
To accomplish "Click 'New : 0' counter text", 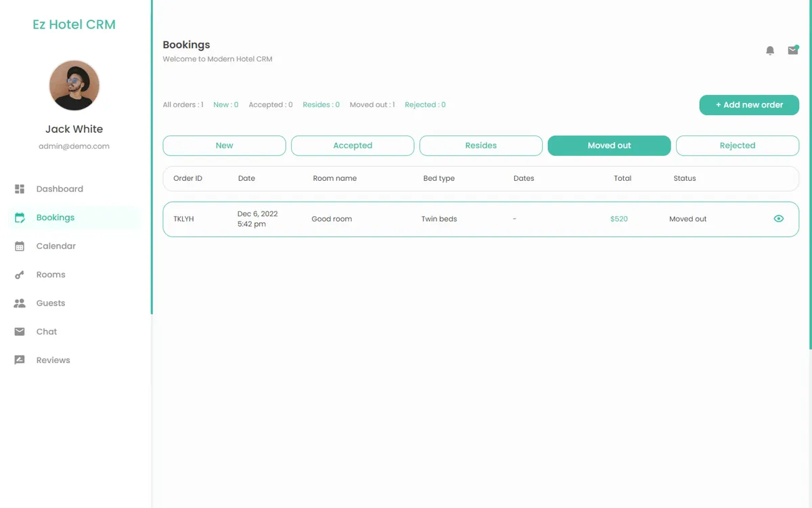I will pyautogui.click(x=225, y=105).
